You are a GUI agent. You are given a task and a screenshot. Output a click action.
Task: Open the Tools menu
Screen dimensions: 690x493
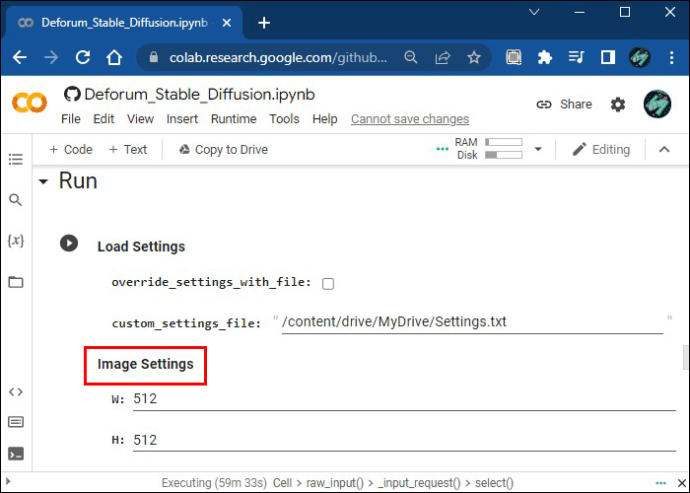click(x=284, y=119)
